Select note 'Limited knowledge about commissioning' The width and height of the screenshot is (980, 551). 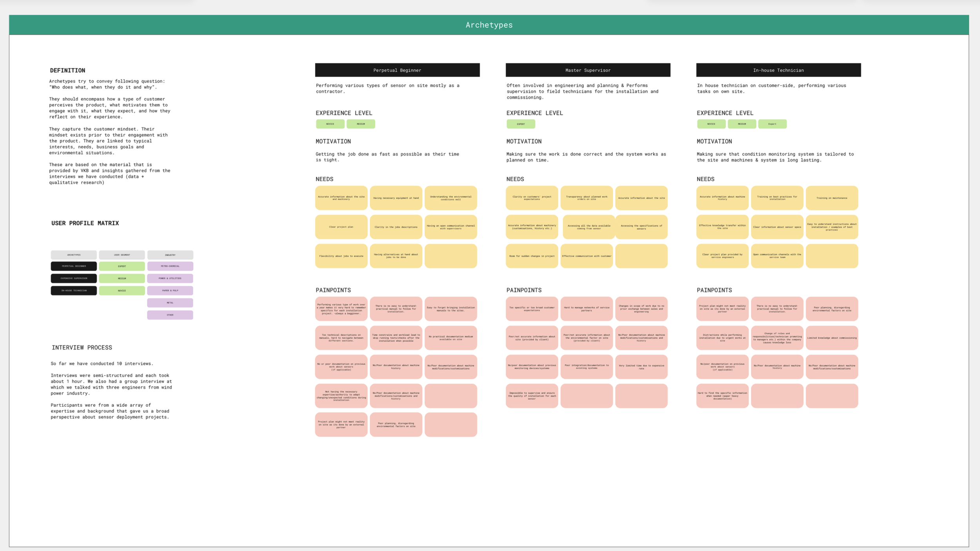(832, 338)
